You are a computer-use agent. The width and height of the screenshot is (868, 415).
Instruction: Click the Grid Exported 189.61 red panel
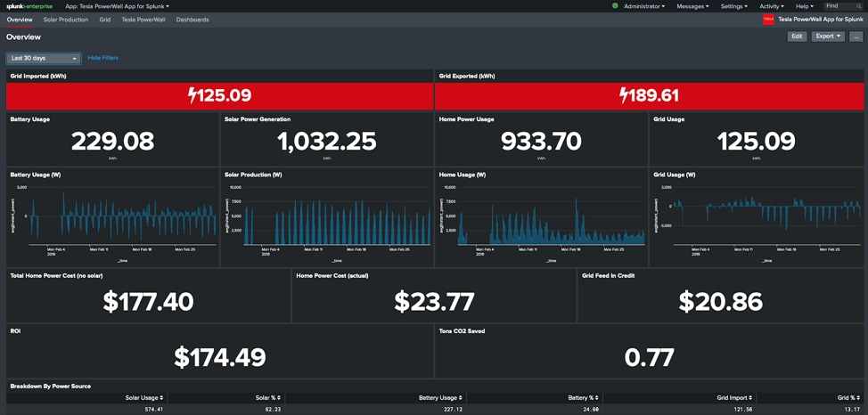click(650, 95)
